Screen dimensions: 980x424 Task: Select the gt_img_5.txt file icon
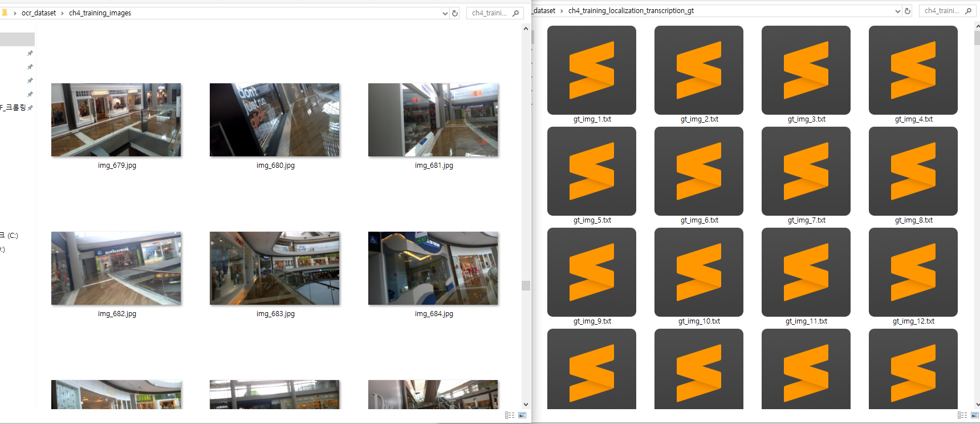pyautogui.click(x=592, y=171)
